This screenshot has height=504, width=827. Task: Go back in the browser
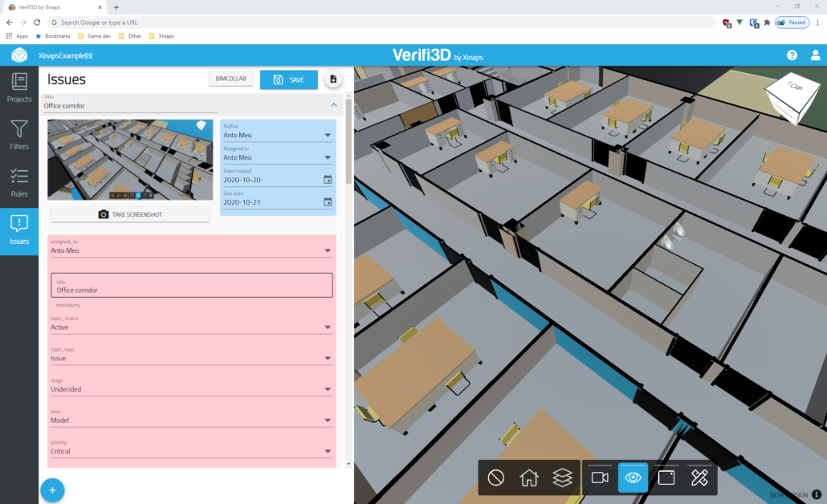point(9,22)
